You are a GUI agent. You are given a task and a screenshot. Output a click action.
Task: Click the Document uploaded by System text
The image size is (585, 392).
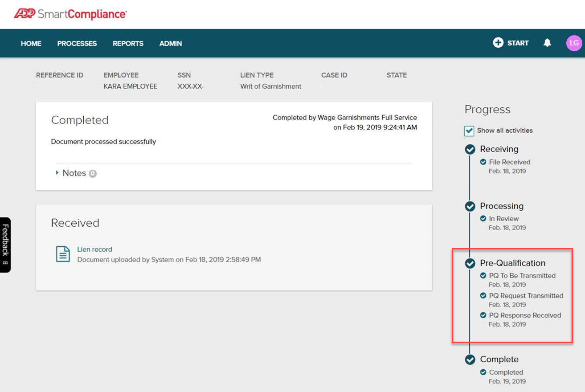pyautogui.click(x=169, y=259)
